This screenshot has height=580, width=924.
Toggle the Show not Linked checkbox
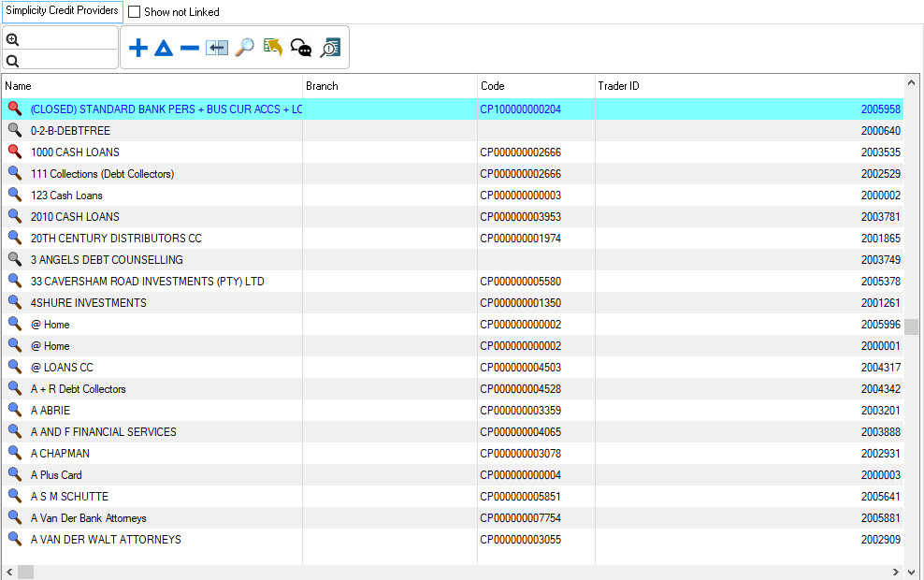[135, 12]
